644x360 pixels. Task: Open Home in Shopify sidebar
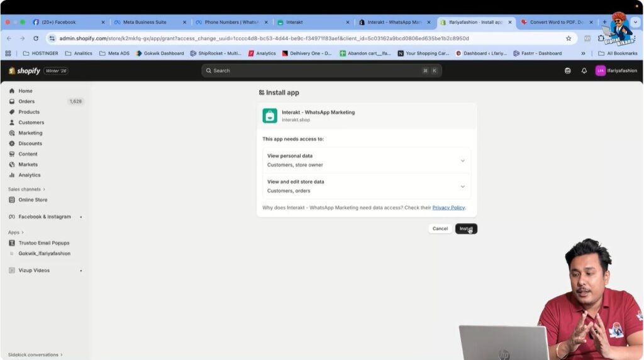[x=25, y=90]
